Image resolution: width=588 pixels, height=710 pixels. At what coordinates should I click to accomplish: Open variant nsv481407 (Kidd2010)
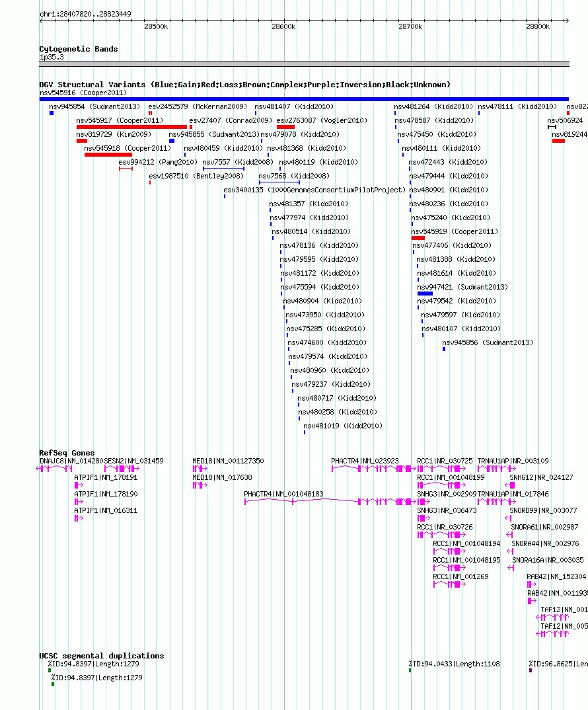[x=294, y=107]
